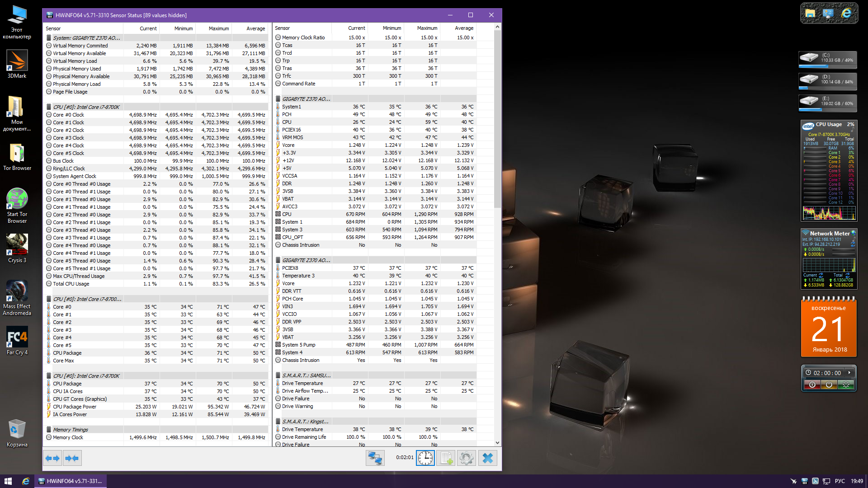Click the Average column header in right panel

(x=464, y=28)
